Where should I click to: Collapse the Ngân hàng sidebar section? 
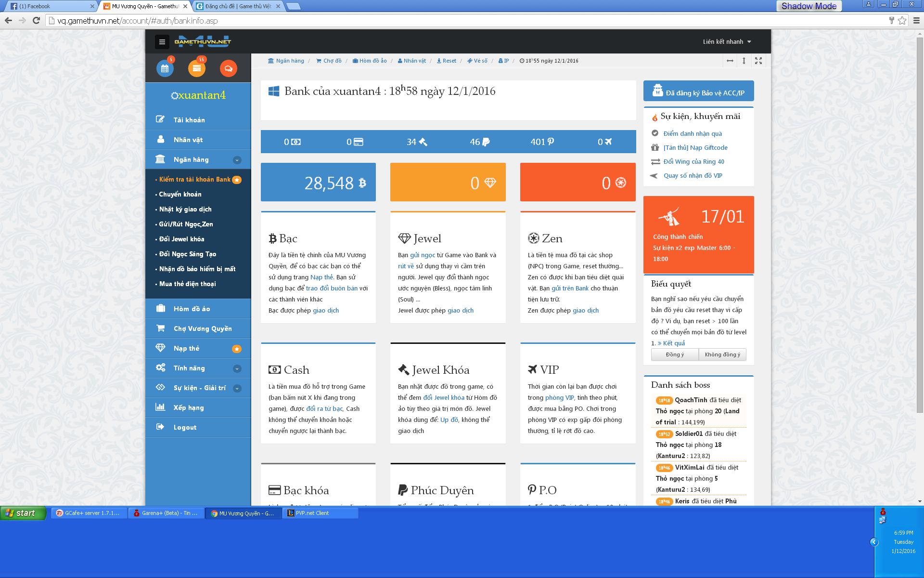(x=237, y=160)
